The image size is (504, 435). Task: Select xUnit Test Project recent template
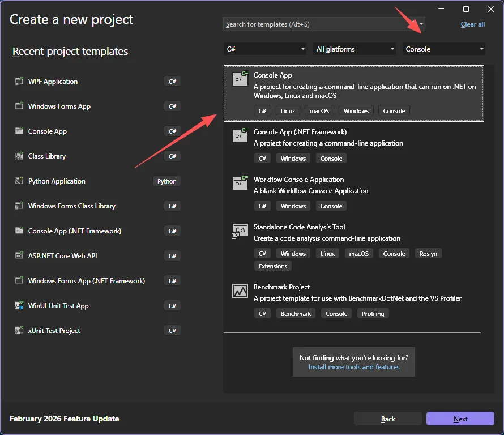pos(97,331)
